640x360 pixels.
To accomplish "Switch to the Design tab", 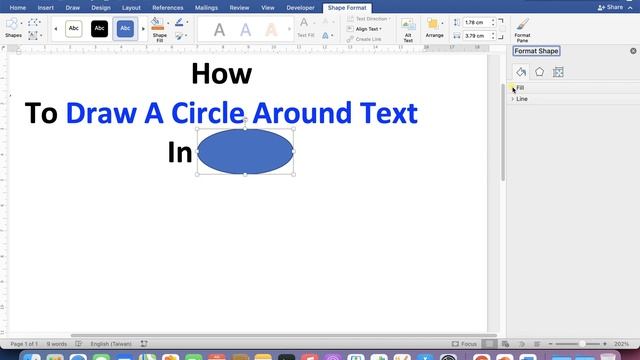I will click(x=101, y=8).
